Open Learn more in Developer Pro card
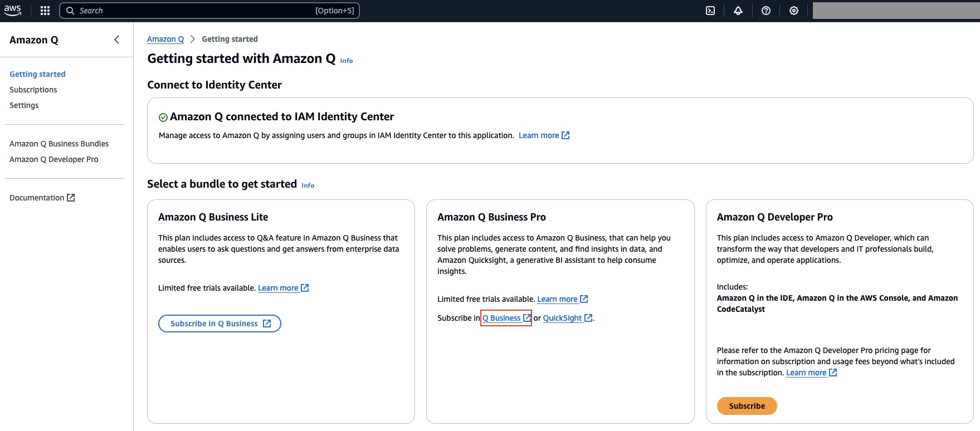The image size is (980, 431). pyautogui.click(x=811, y=373)
